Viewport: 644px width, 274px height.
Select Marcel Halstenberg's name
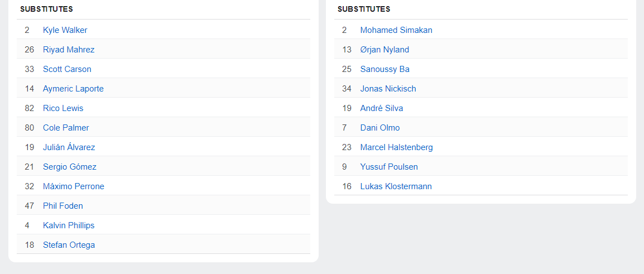[396, 147]
